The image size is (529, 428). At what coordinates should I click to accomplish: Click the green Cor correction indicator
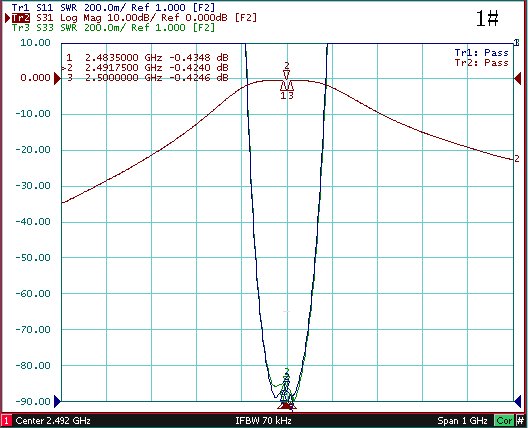(x=504, y=421)
